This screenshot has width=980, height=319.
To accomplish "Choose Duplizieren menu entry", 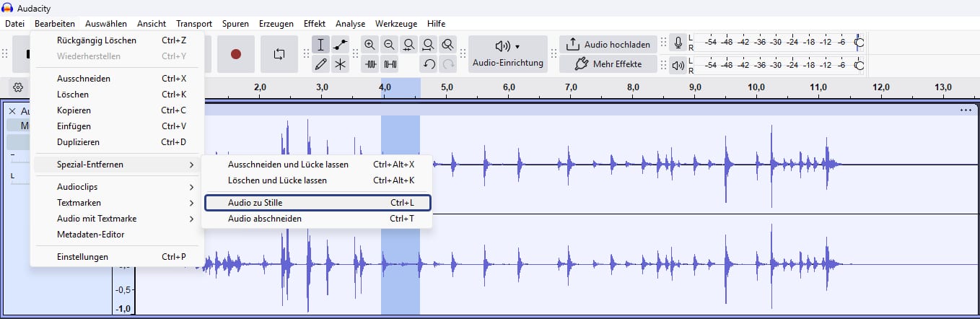I will (117, 142).
